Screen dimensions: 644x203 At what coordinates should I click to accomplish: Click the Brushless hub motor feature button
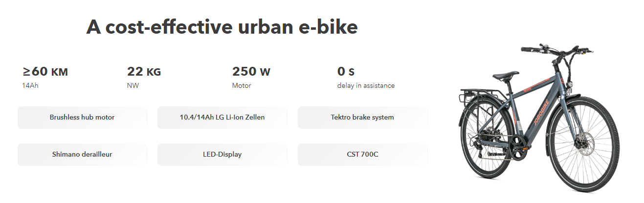click(x=82, y=118)
